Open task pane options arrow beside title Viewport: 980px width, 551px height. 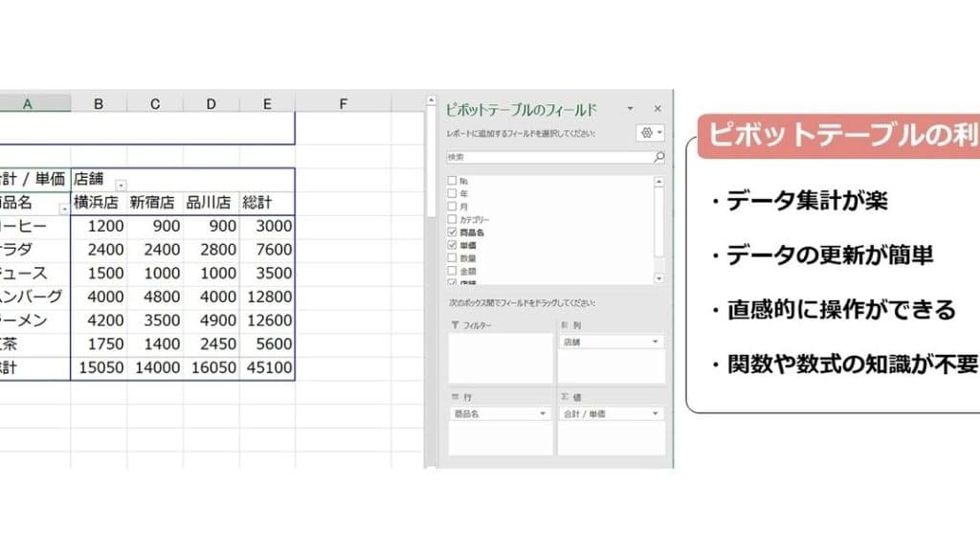(x=630, y=109)
